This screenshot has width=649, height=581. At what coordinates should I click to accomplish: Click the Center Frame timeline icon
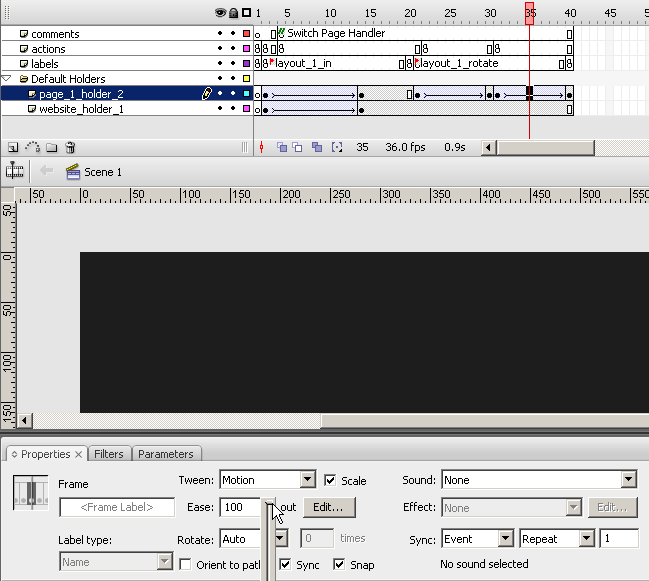click(x=262, y=147)
